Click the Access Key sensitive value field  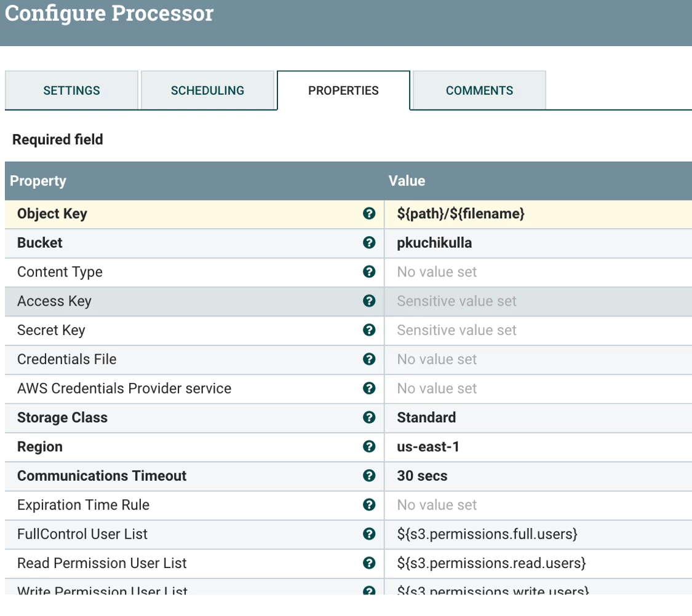tap(538, 301)
